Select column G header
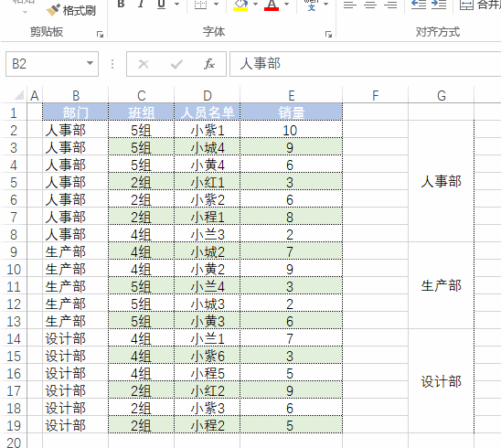 (x=442, y=95)
